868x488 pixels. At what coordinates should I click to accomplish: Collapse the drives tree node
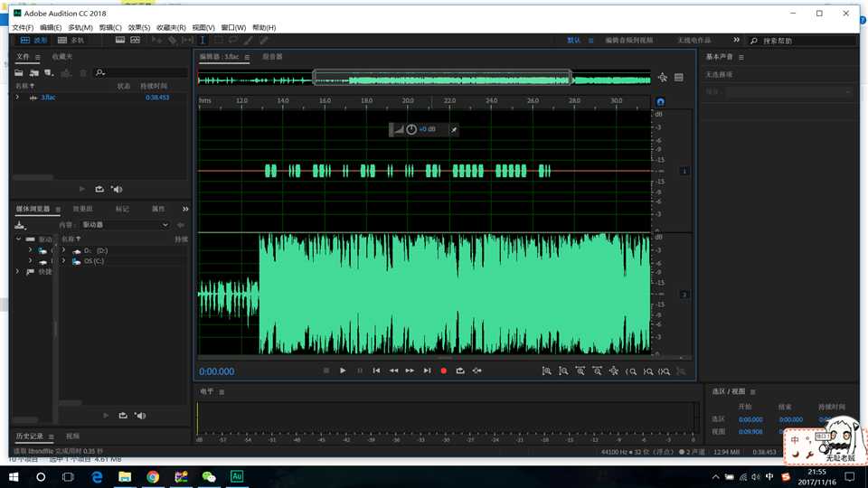(18, 239)
